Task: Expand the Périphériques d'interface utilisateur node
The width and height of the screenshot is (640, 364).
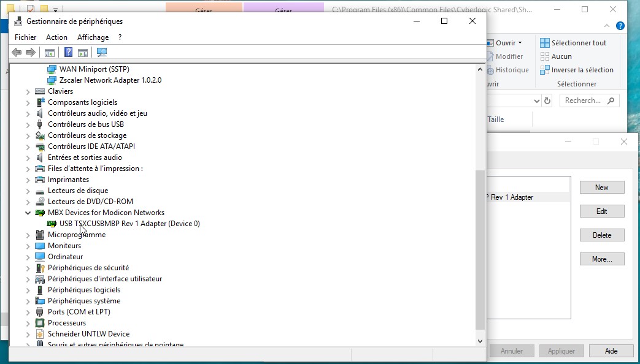Action: [x=28, y=279]
